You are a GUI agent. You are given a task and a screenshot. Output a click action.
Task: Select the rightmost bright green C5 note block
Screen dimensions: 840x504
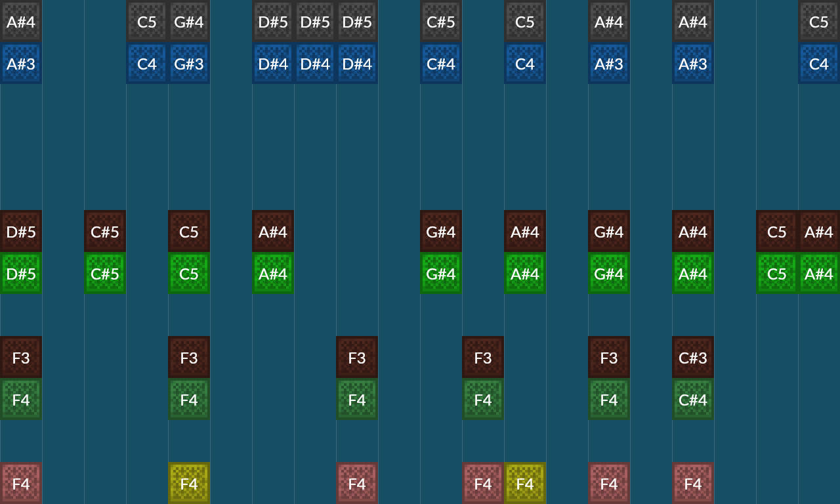(x=777, y=273)
